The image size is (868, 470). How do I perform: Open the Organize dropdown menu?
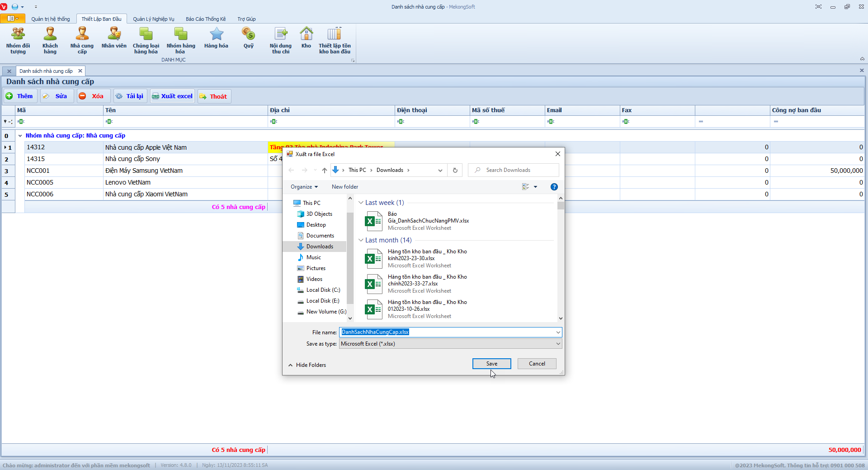pyautogui.click(x=304, y=187)
